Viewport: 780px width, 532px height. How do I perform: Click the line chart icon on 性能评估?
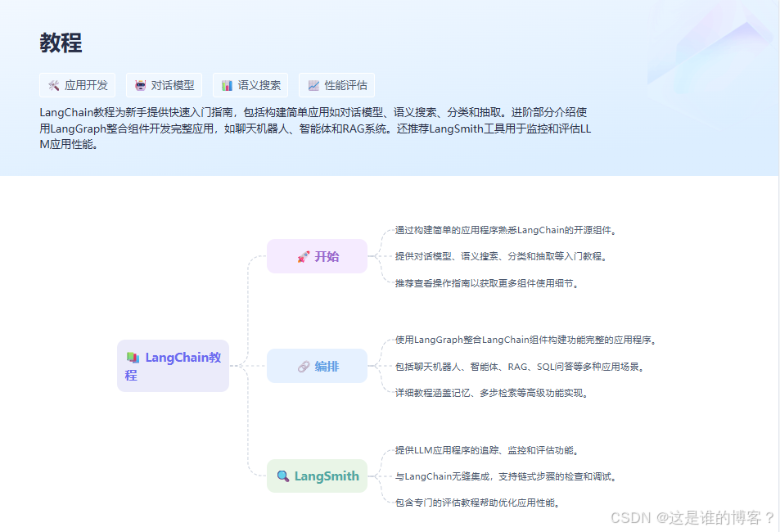click(313, 86)
